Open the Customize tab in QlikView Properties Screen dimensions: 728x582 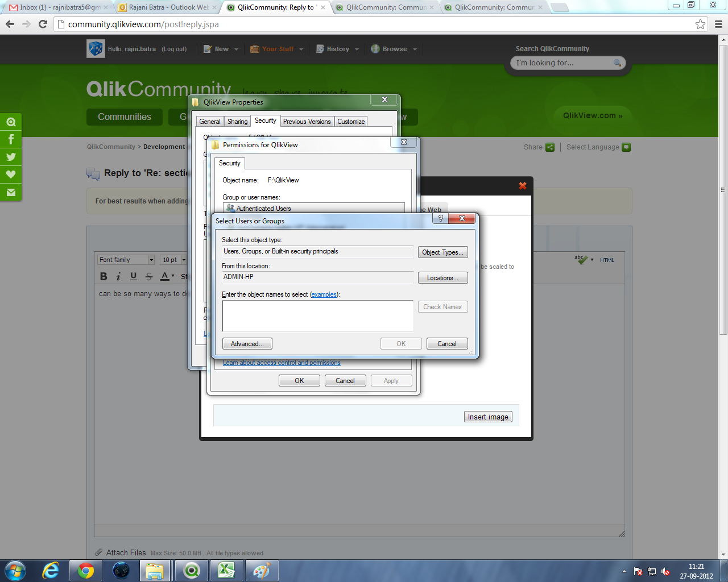pos(351,122)
